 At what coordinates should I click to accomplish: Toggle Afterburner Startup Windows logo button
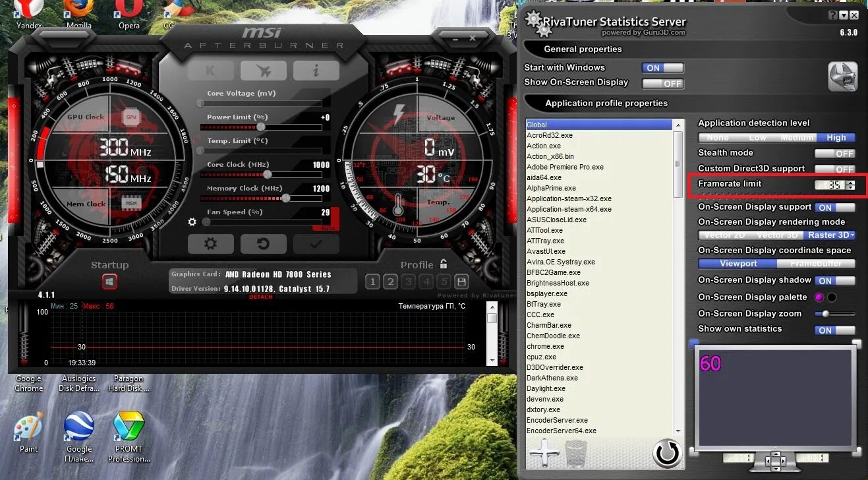(109, 282)
